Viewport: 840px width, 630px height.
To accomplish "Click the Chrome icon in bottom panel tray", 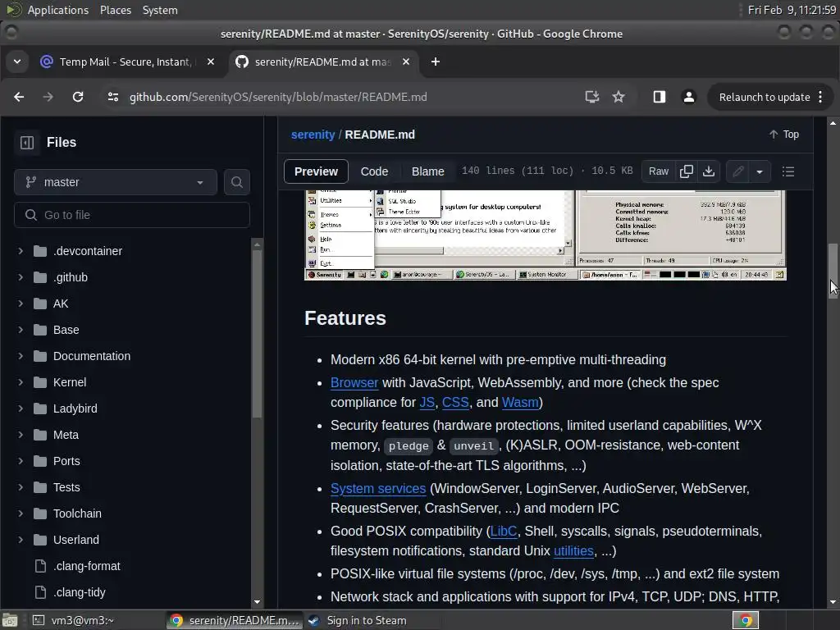I will pos(746,620).
